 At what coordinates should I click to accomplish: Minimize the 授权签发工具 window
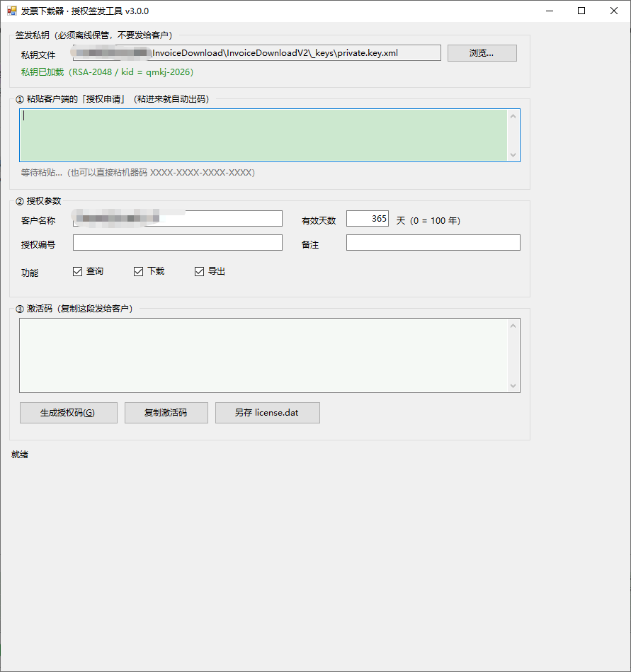(550, 11)
